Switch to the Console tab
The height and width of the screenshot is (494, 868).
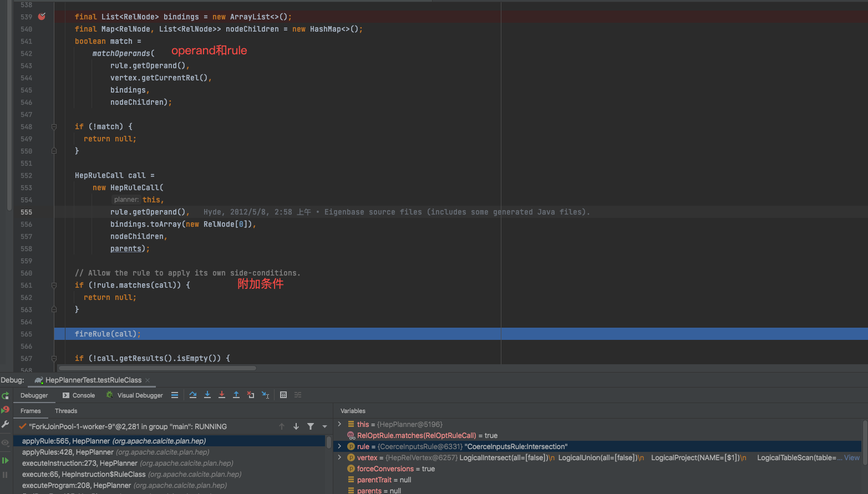pos(79,395)
